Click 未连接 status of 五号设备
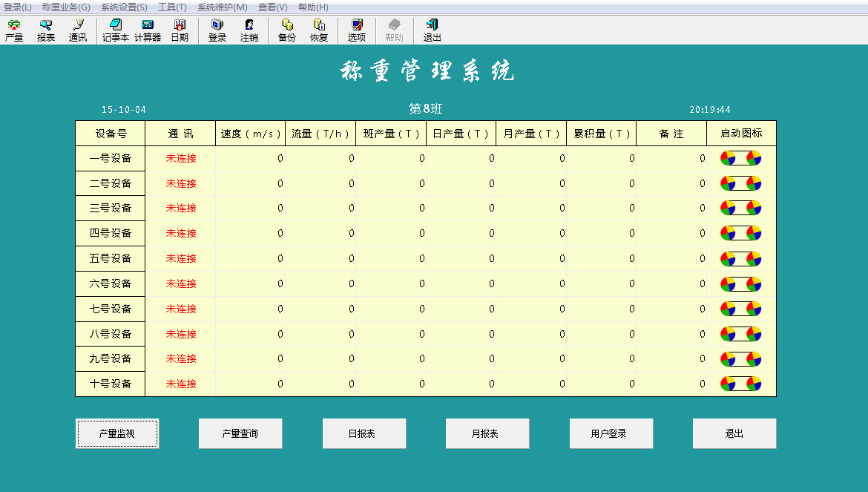 [181, 258]
